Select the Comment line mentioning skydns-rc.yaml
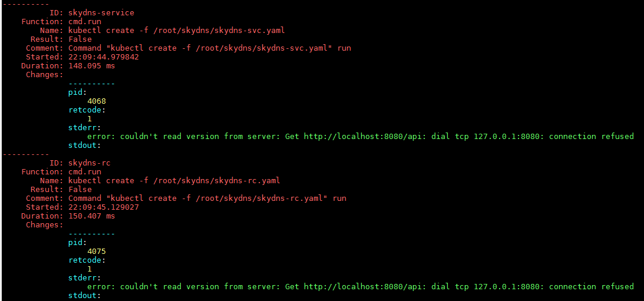 207,198
